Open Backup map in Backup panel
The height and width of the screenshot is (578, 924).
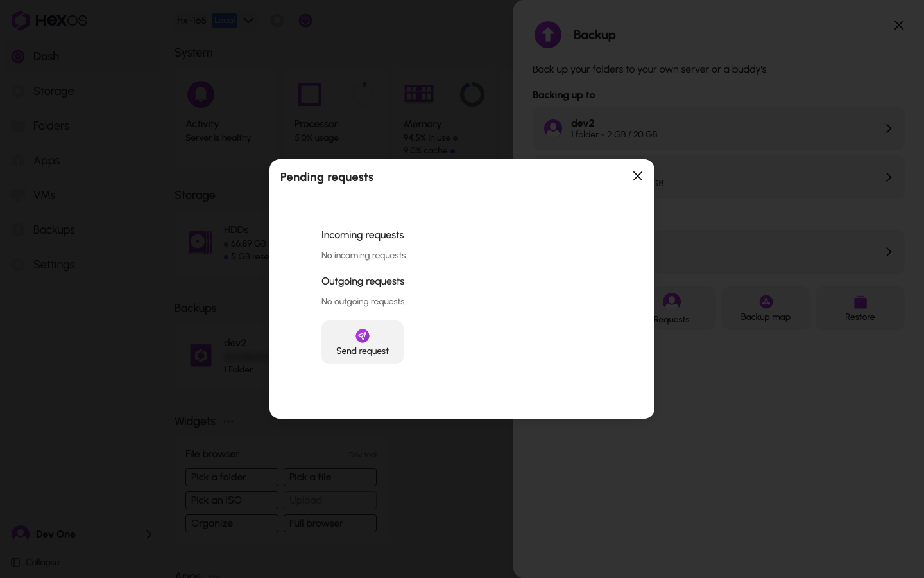(766, 308)
